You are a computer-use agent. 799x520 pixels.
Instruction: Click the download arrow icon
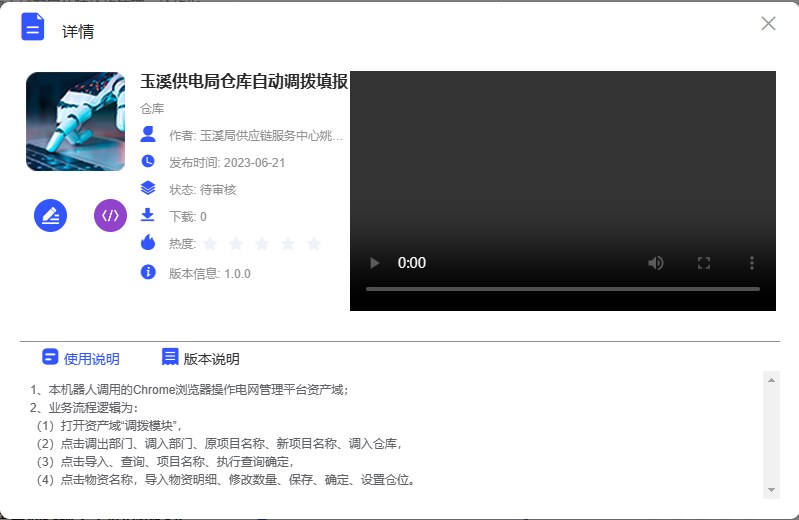(x=148, y=215)
